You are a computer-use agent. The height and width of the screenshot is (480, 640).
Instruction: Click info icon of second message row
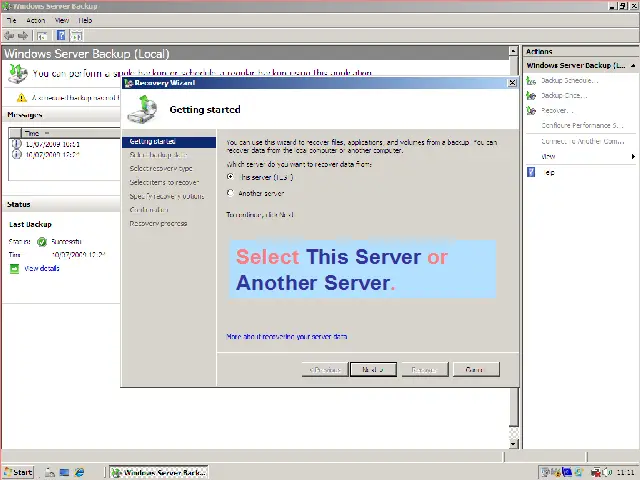(16, 154)
